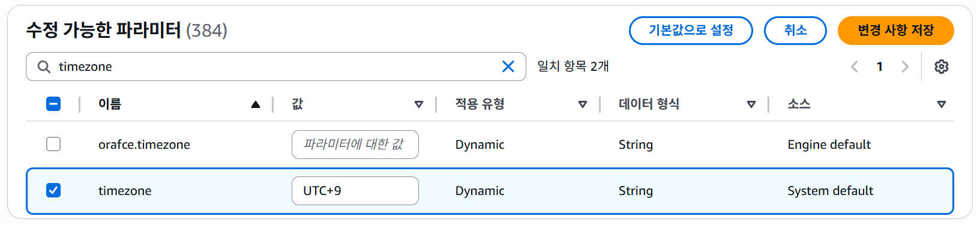
Task: Sort by 적용 유형 column arrow
Action: pos(582,104)
